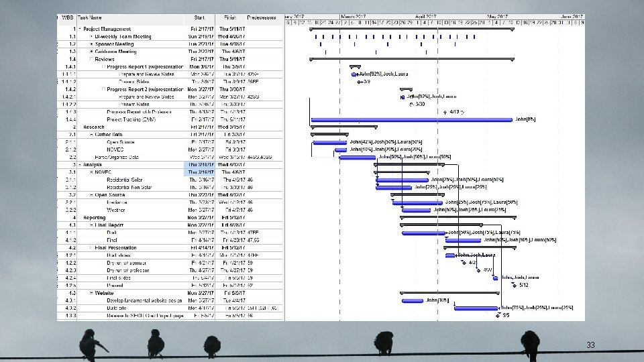Collapse the Project Management summary task

point(80,29)
